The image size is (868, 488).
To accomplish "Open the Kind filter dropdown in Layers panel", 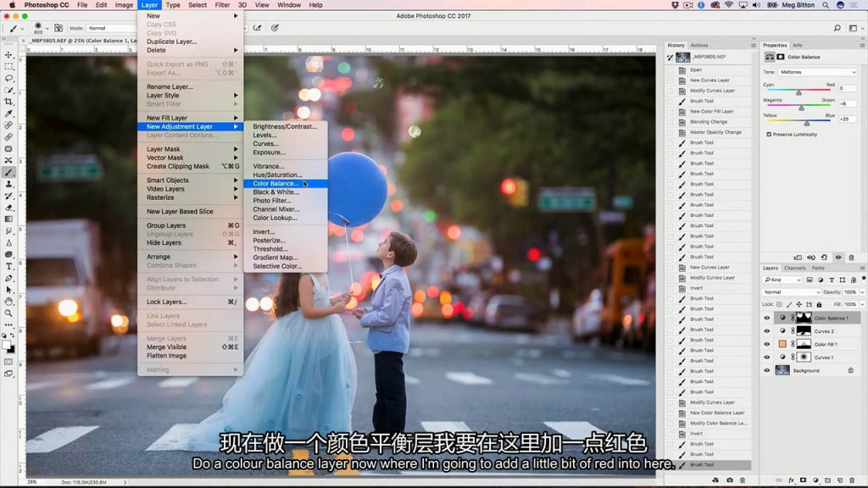I will (x=783, y=279).
